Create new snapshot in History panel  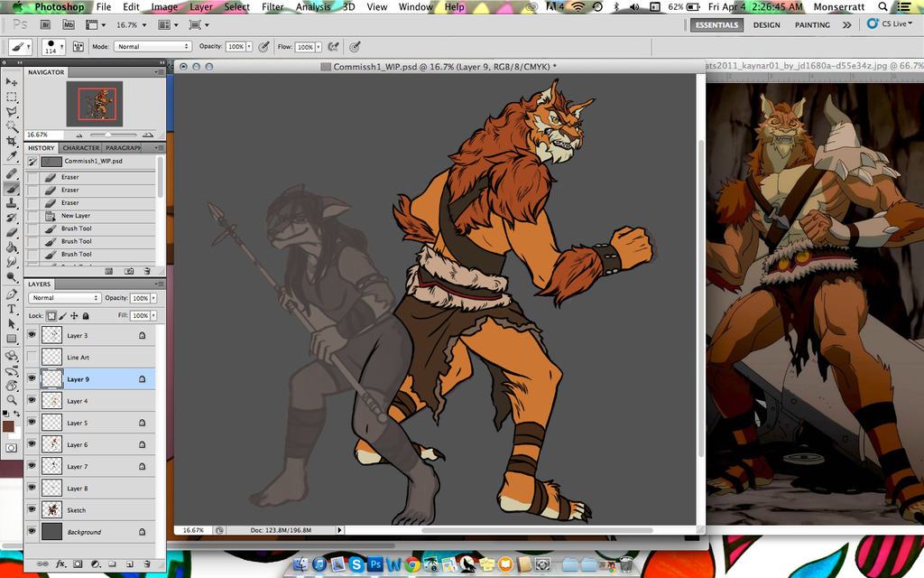[128, 271]
